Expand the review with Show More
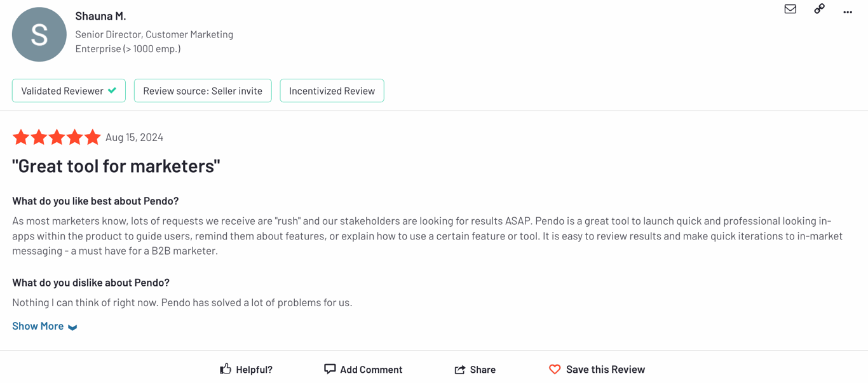 point(38,326)
